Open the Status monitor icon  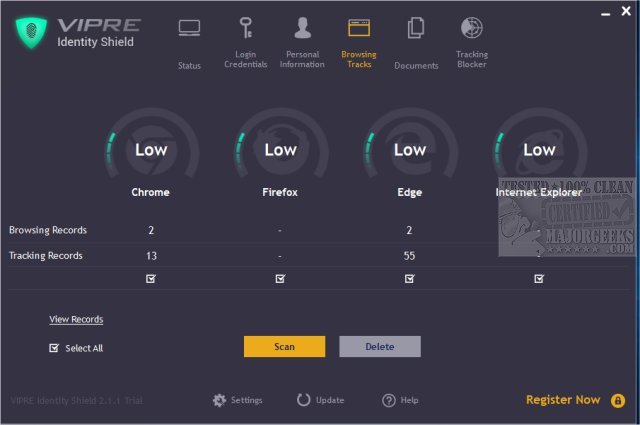[x=189, y=28]
